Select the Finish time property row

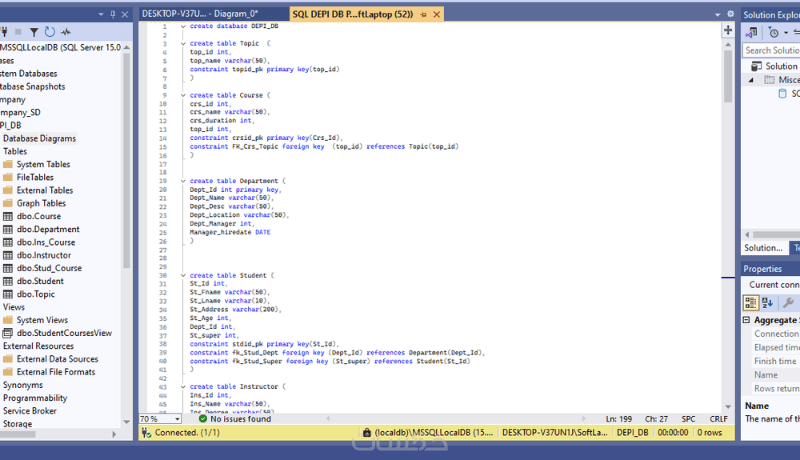click(775, 361)
